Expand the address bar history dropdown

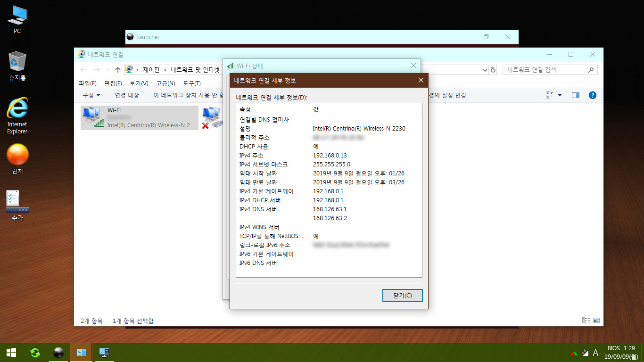(x=486, y=70)
